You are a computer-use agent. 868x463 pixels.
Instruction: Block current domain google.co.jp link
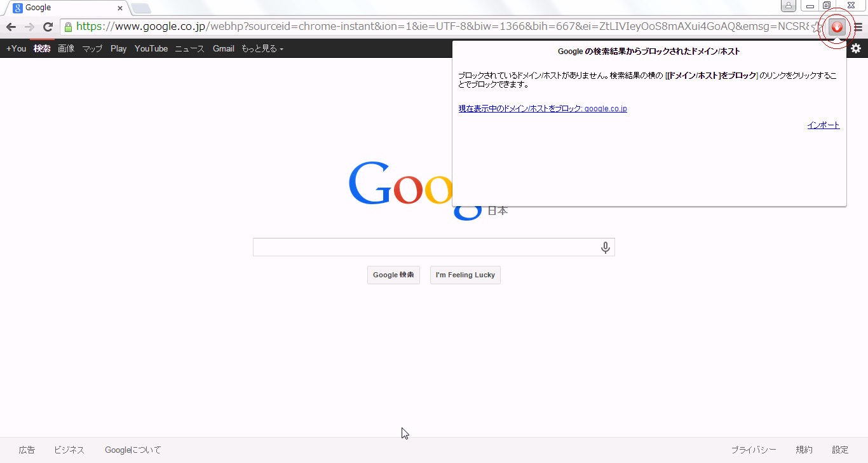[x=543, y=109]
